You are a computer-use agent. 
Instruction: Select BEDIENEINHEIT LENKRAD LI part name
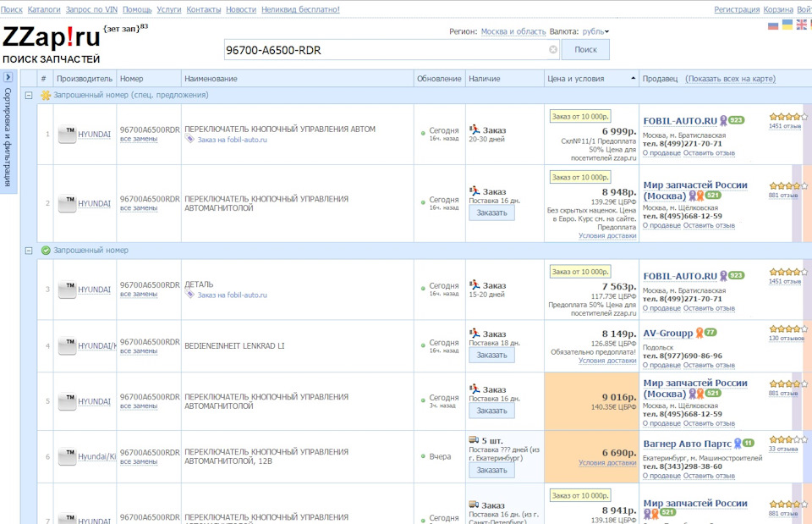(x=234, y=345)
